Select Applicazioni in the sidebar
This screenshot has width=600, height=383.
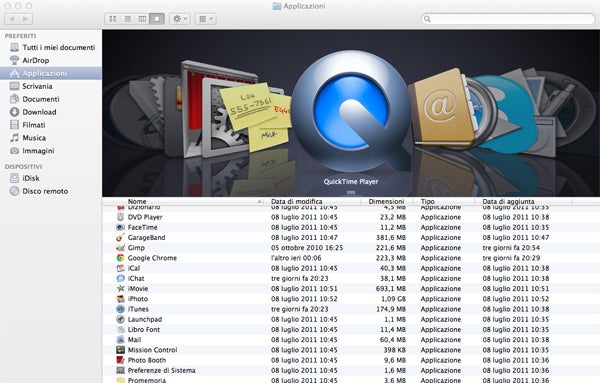51,73
